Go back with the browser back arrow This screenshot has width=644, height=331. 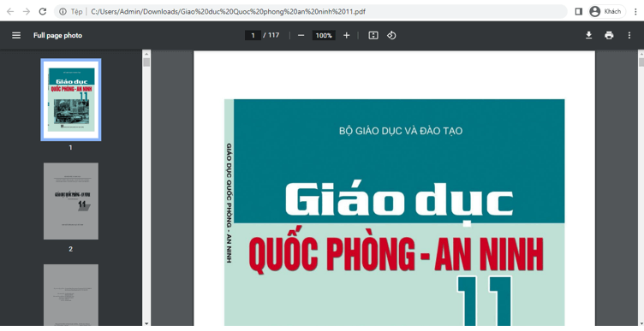point(10,11)
